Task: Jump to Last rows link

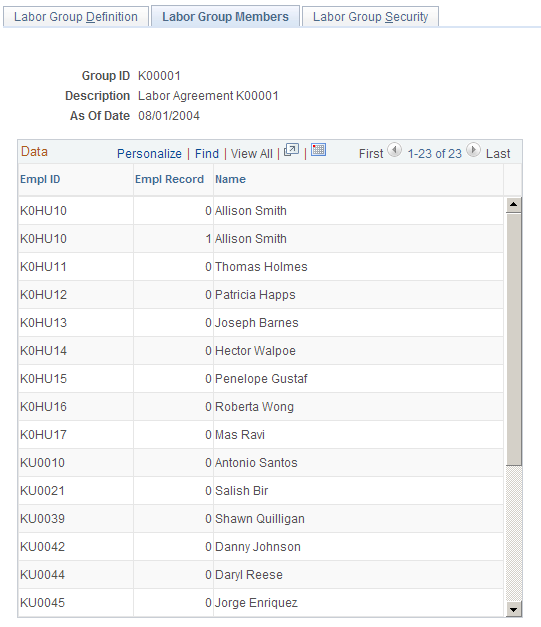Action: 498,154
